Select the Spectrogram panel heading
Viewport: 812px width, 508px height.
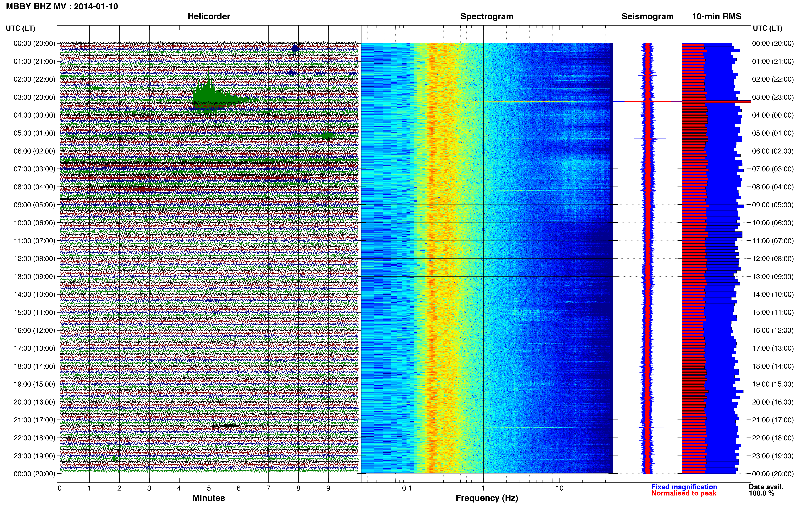pos(487,16)
